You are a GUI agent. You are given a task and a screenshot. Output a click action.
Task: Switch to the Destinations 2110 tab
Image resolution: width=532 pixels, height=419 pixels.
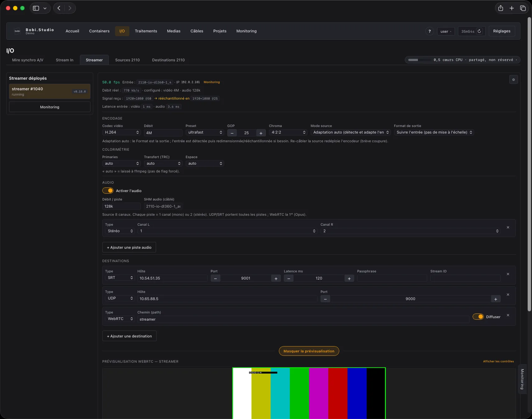[168, 60]
